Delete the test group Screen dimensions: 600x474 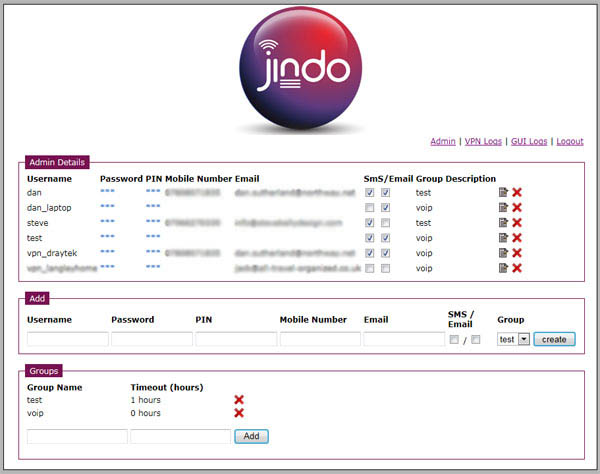(239, 400)
